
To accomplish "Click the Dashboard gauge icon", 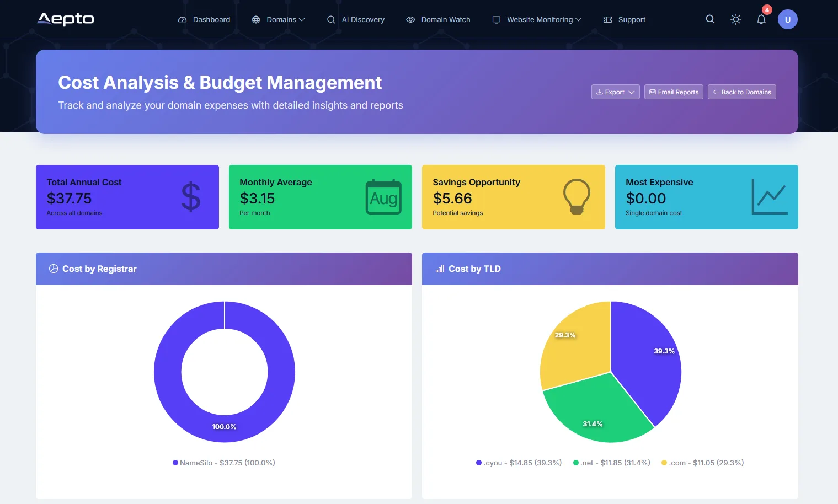I will coord(183,19).
